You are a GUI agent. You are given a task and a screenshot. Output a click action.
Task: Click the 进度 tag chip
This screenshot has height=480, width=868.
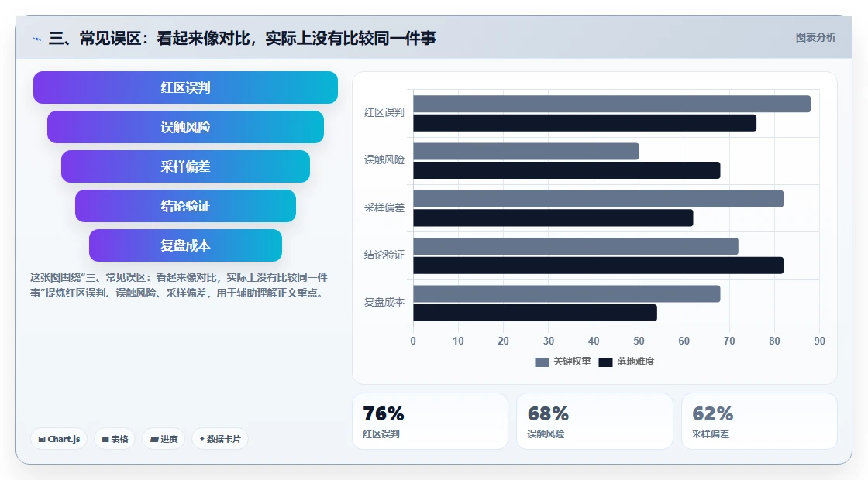tap(164, 439)
